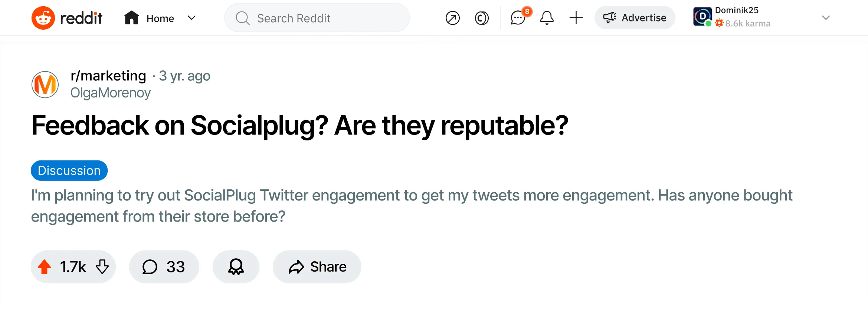Open the Reddit chat icon
This screenshot has height=309, width=868.
pyautogui.click(x=518, y=18)
